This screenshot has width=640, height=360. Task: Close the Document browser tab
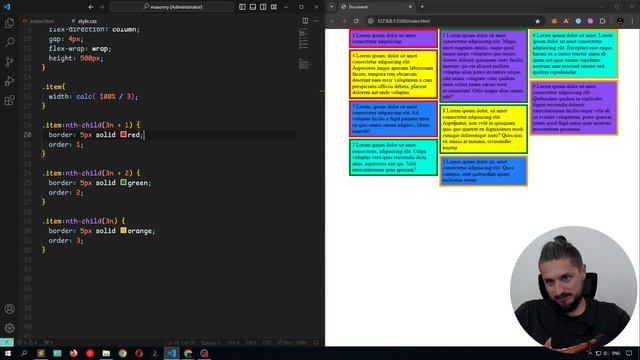tap(410, 7)
